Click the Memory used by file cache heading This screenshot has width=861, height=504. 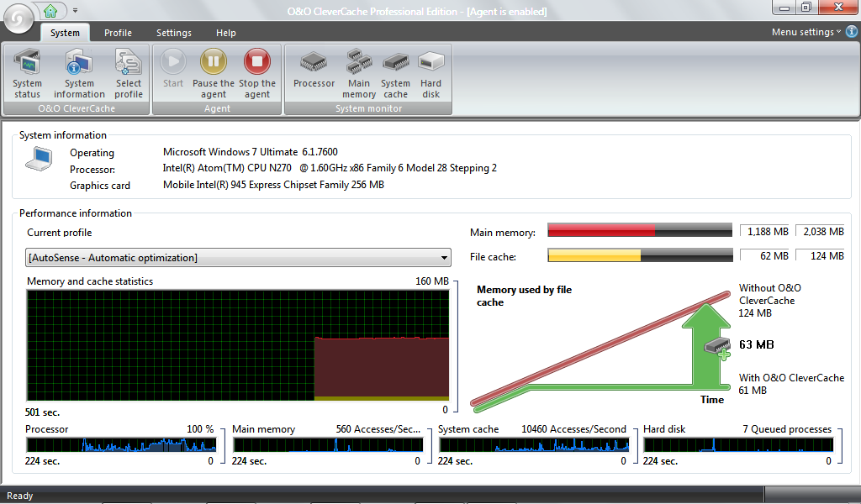click(524, 297)
